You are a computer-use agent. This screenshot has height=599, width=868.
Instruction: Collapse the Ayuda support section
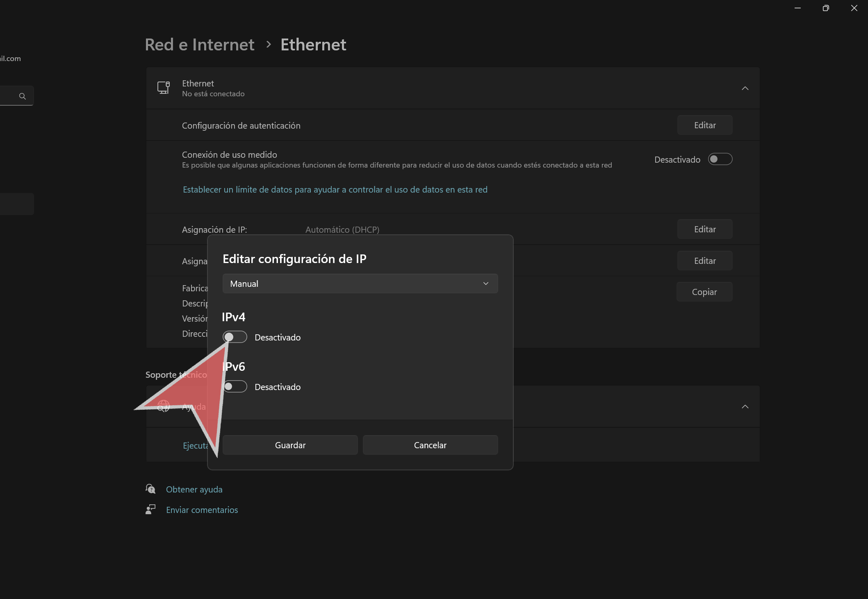coord(745,406)
